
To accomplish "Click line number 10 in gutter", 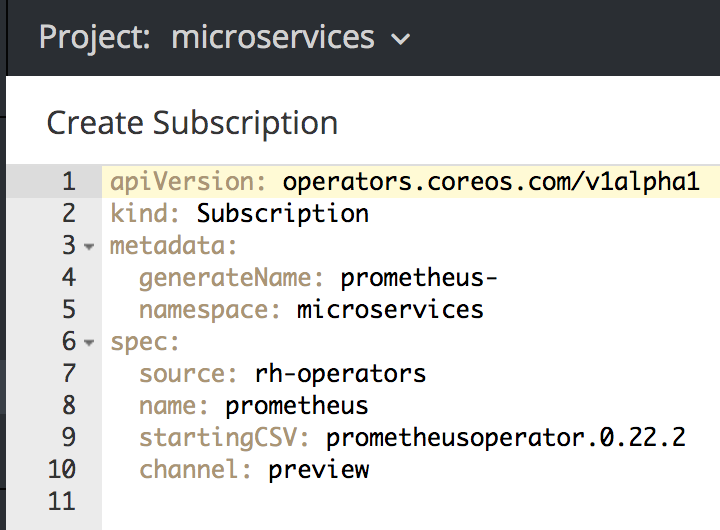I will tap(62, 469).
